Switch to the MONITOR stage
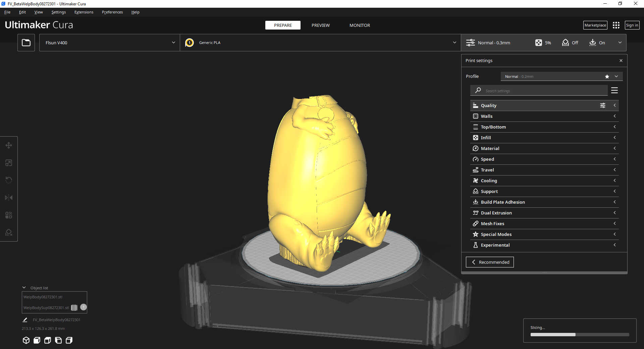The image size is (644, 349). 360,25
